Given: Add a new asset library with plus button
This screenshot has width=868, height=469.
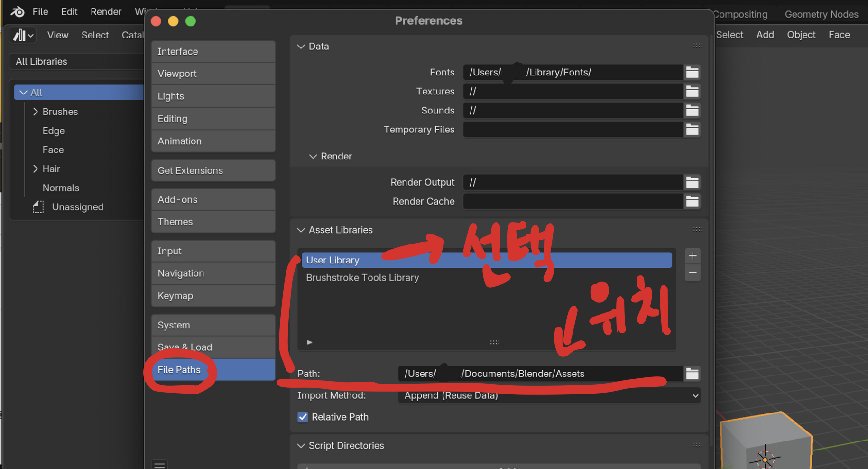Looking at the screenshot, I should (x=693, y=256).
